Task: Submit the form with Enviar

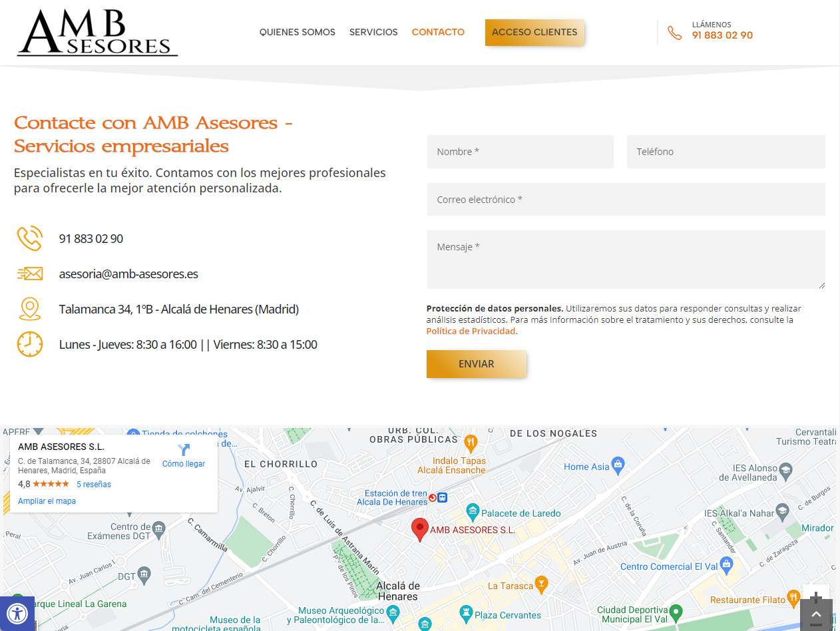Action: tap(476, 364)
